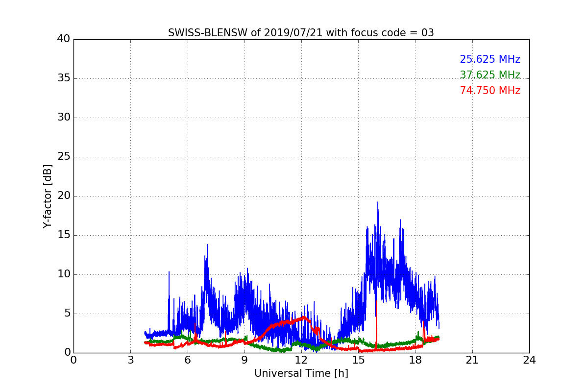This screenshot has height=392, width=588.
Task: Click the blue peak near 7 h
Action: point(207,245)
